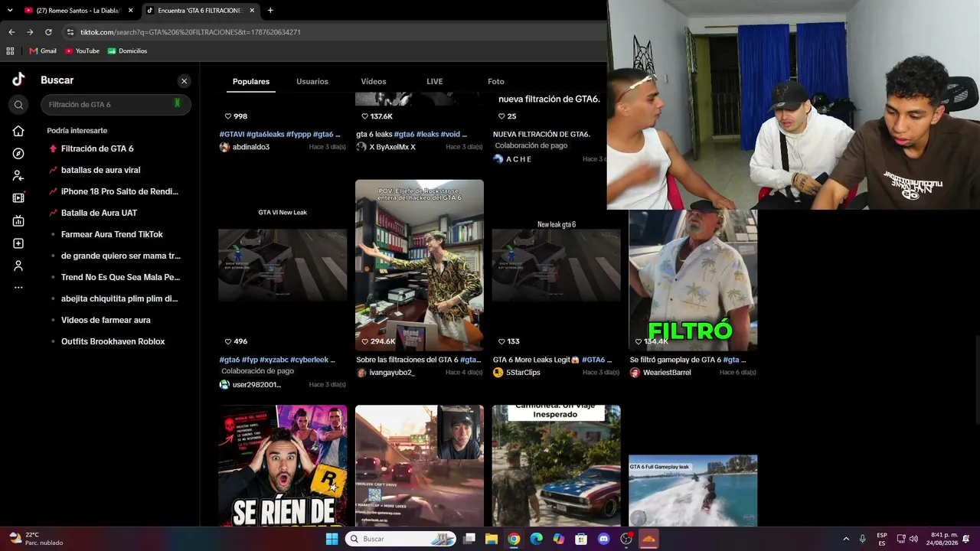Open the ESP language indicator in the system tray
Screen dimensions: 980x551
click(x=882, y=539)
